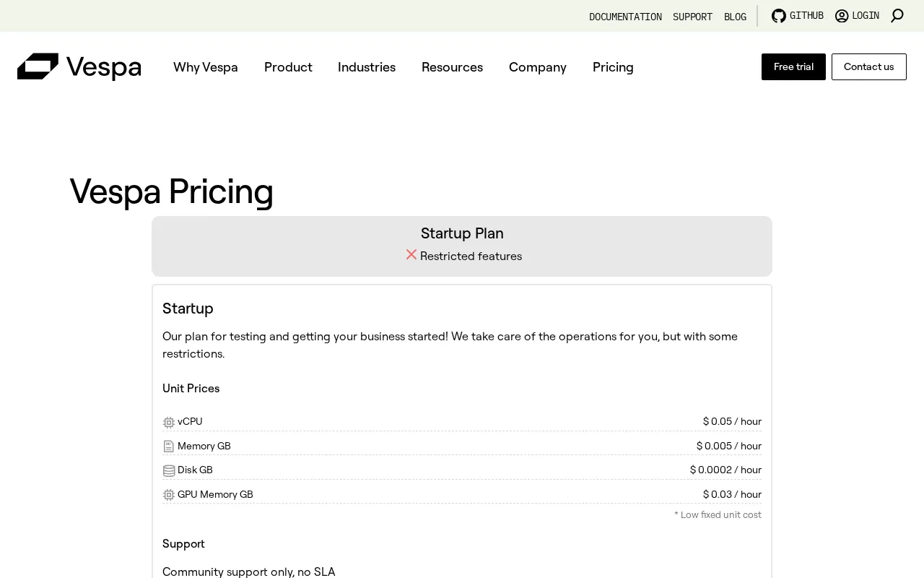Select the Startup Plan tab
Viewport: 924px width, 578px height.
[462, 246]
